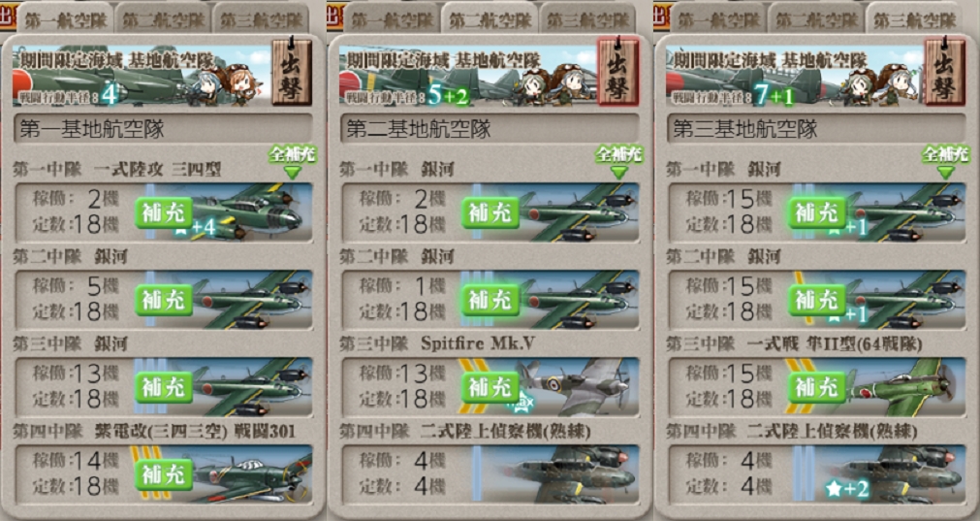Toggle red sortie sign on second air base
Screen dimensions: 980x521
coord(618,73)
